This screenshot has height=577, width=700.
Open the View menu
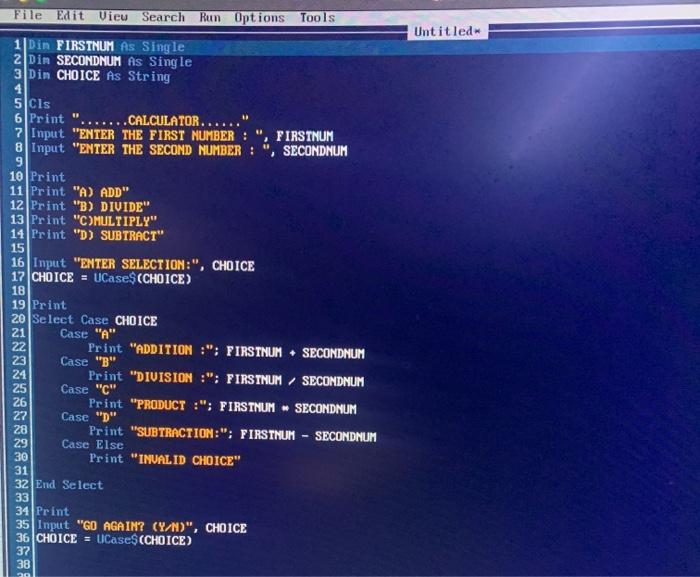[113, 17]
